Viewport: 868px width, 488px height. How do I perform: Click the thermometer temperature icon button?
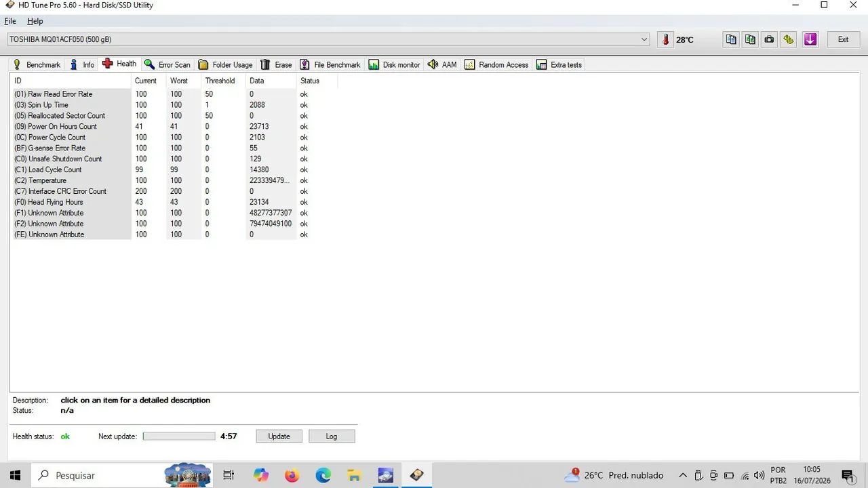(665, 39)
